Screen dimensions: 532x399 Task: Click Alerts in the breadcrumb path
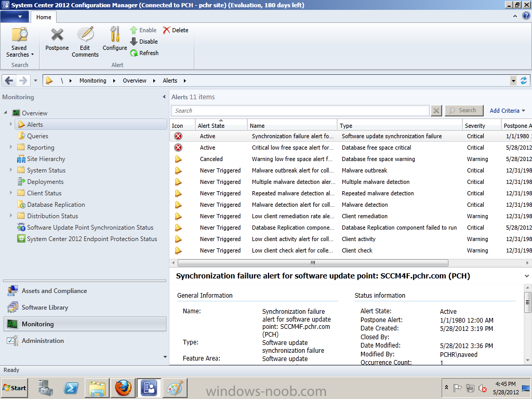tap(170, 81)
